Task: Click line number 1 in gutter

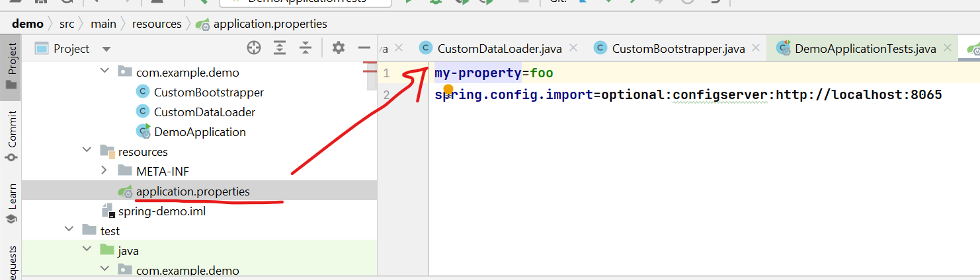Action: tap(386, 73)
